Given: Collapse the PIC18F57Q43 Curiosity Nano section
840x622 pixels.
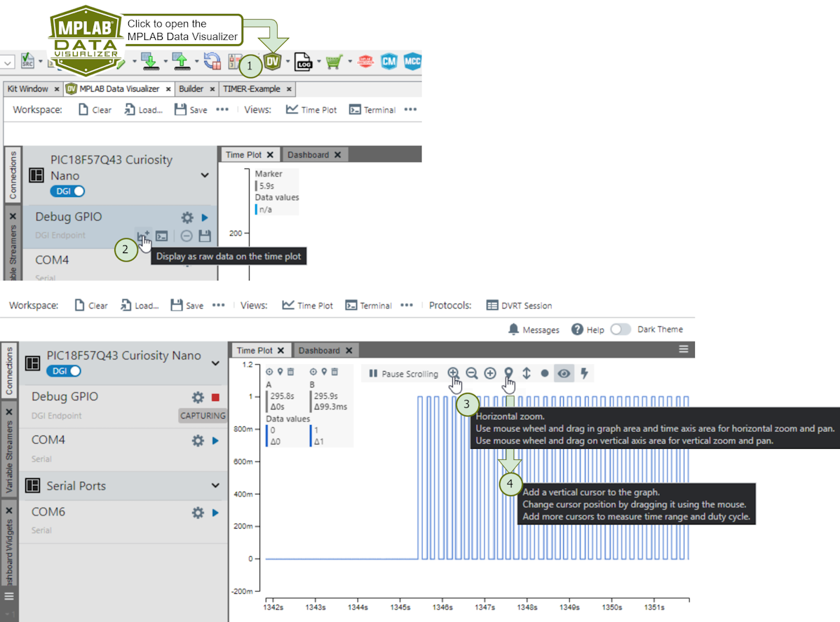Looking at the screenshot, I should [215, 363].
